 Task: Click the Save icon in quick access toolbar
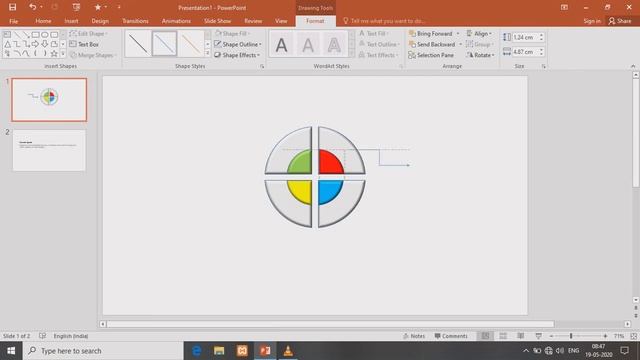click(x=12, y=7)
